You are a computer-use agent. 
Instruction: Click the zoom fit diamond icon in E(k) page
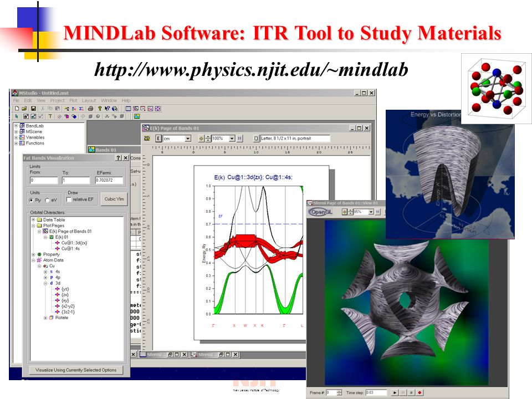tap(201, 139)
